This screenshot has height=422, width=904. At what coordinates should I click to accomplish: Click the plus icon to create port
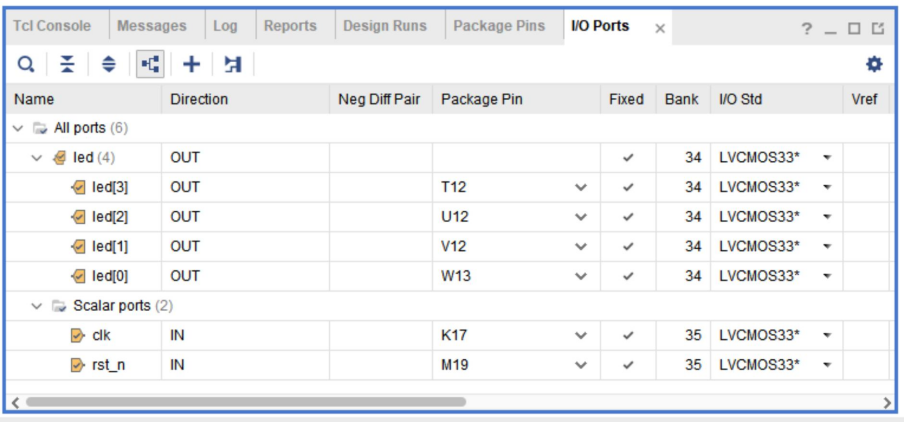pyautogui.click(x=191, y=65)
